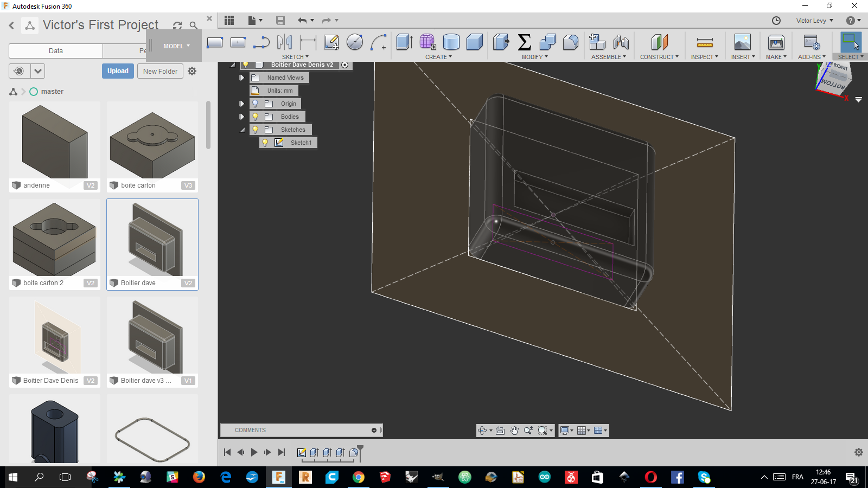Pick the center rectangle sketch tool

tap(238, 42)
